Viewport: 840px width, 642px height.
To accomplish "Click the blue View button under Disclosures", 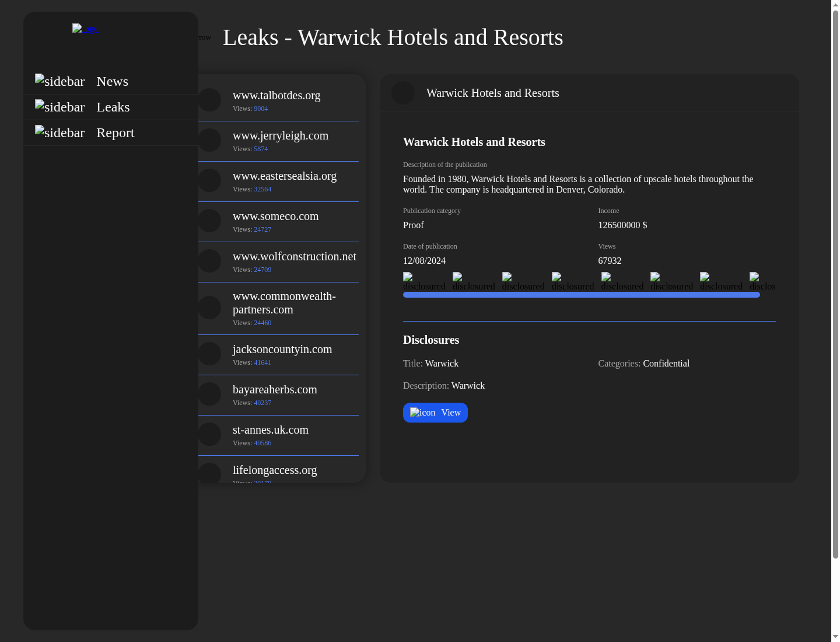I will 435,413.
